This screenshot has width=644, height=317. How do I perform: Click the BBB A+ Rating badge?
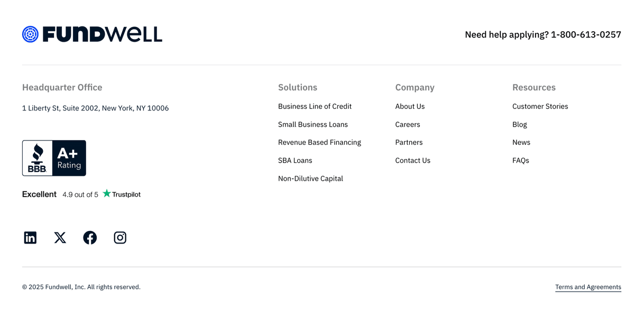coord(53,157)
